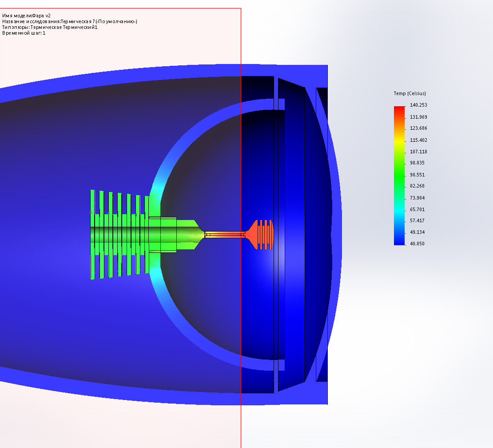Click the 'Temp (Celsius)' legend title
493x448 pixels.
(x=410, y=93)
